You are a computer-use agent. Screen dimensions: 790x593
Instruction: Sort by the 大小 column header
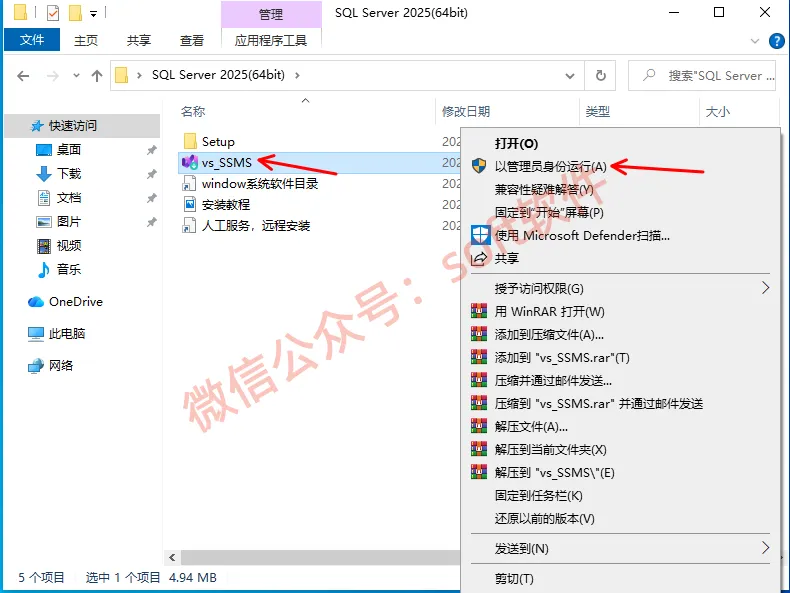click(x=717, y=111)
